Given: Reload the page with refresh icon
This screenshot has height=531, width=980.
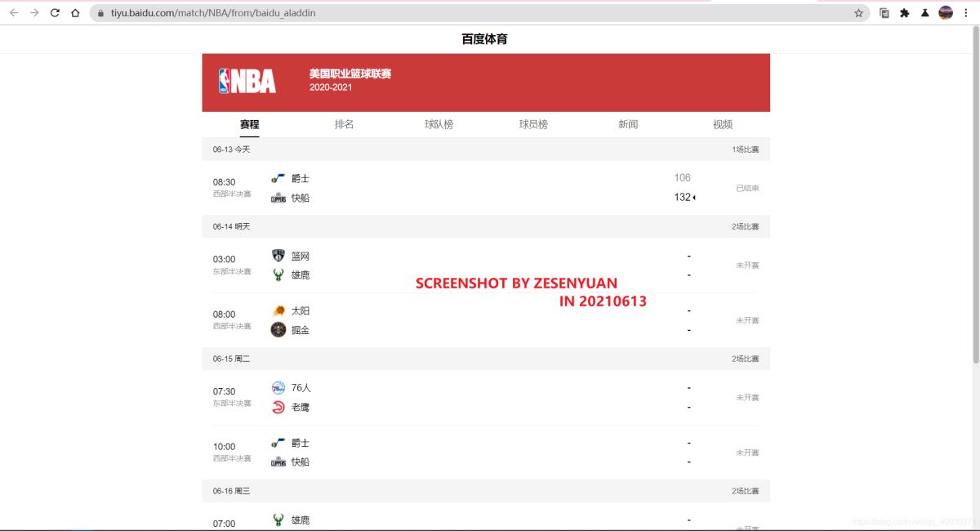Looking at the screenshot, I should point(55,13).
